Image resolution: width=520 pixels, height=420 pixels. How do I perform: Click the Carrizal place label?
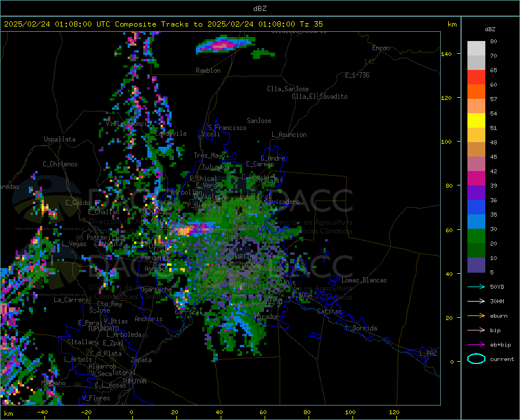tap(188, 312)
